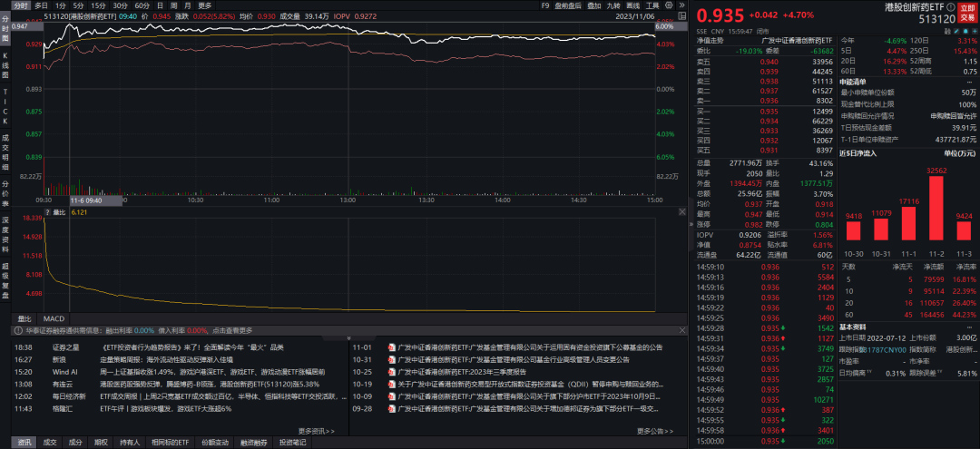
Task: Select the 60分 interval
Action: tap(142, 5)
